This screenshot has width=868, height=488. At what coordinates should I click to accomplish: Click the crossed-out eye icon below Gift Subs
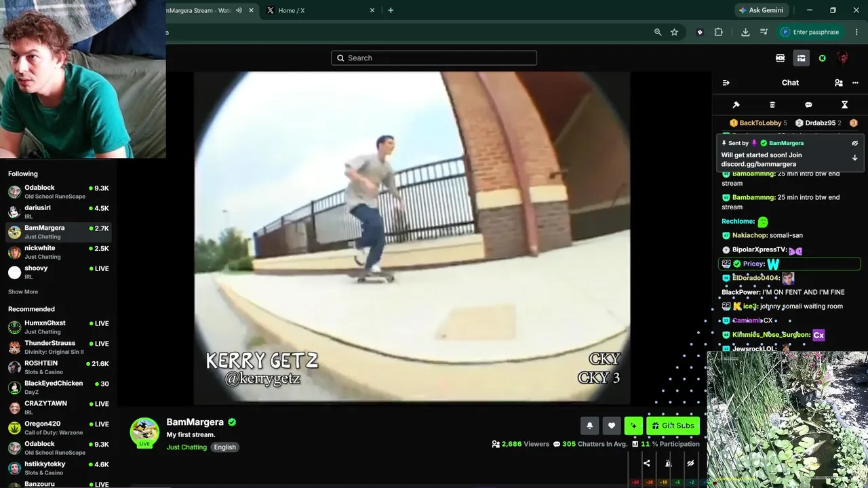[690, 464]
